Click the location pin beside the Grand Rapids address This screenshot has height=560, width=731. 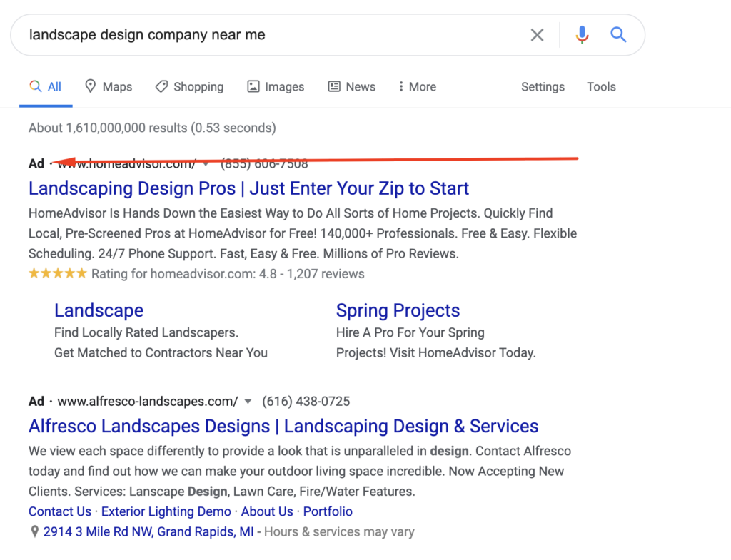[x=34, y=531]
